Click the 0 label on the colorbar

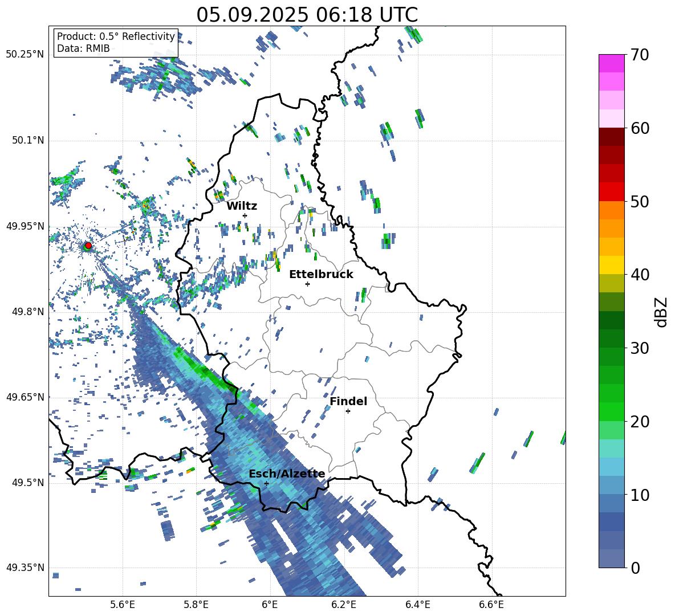635,568
